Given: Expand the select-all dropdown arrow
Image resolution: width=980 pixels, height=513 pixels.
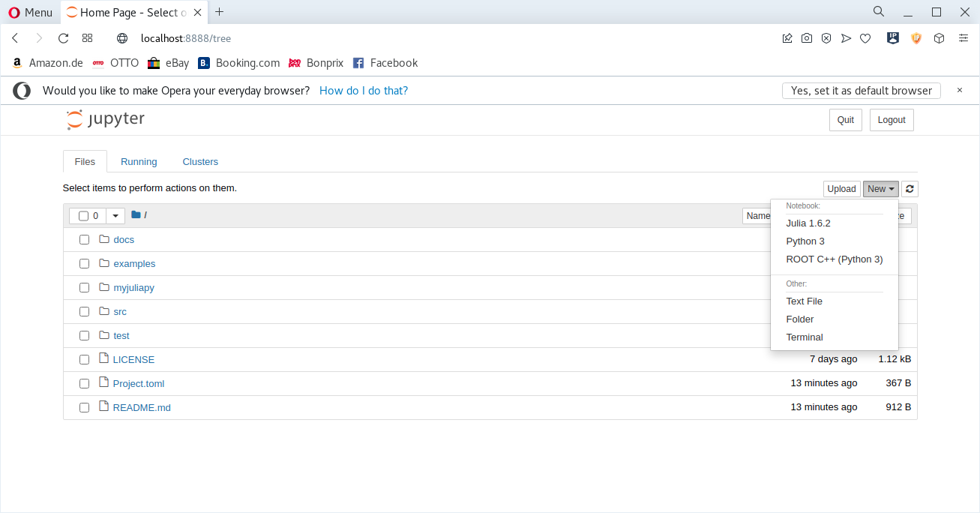Looking at the screenshot, I should [115, 216].
